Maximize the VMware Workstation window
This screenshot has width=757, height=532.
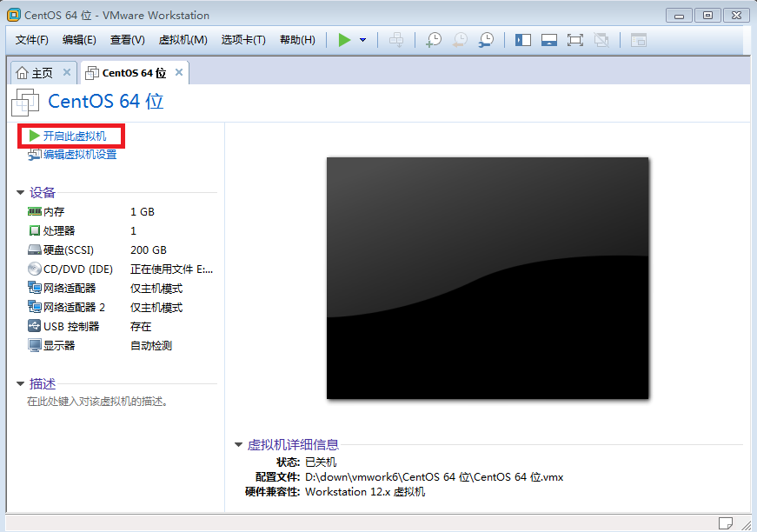707,16
